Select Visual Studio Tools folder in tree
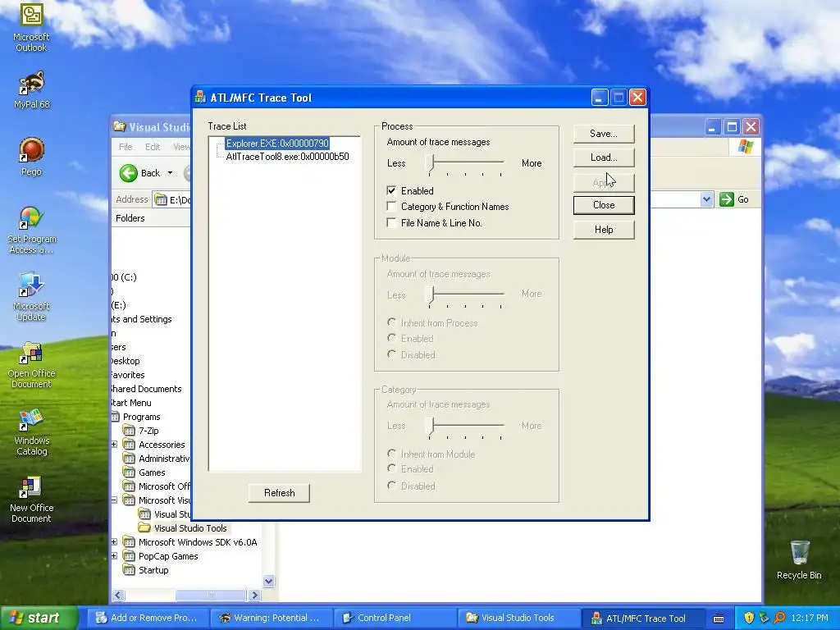Screen dimensions: 840x630 click(x=190, y=528)
